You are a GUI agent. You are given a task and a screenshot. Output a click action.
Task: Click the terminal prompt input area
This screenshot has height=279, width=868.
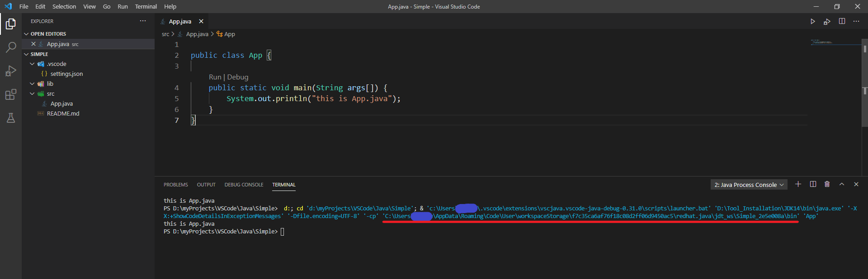(282, 232)
